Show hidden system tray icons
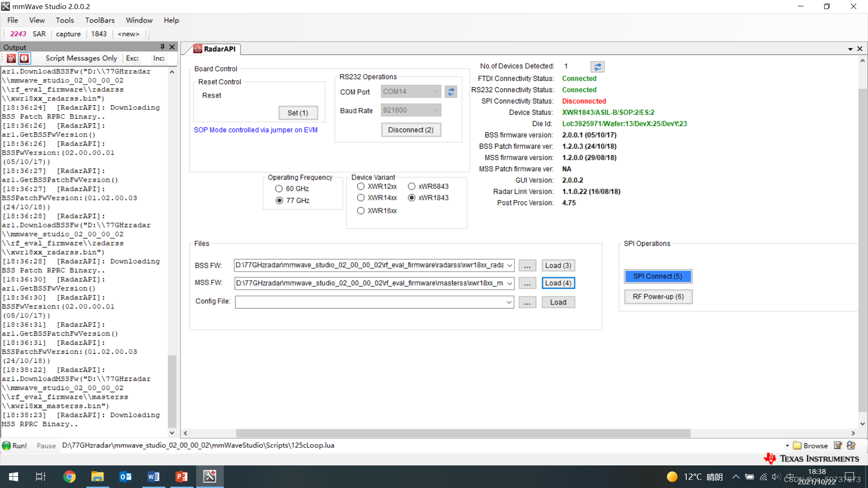This screenshot has width=868, height=488. 736,477
